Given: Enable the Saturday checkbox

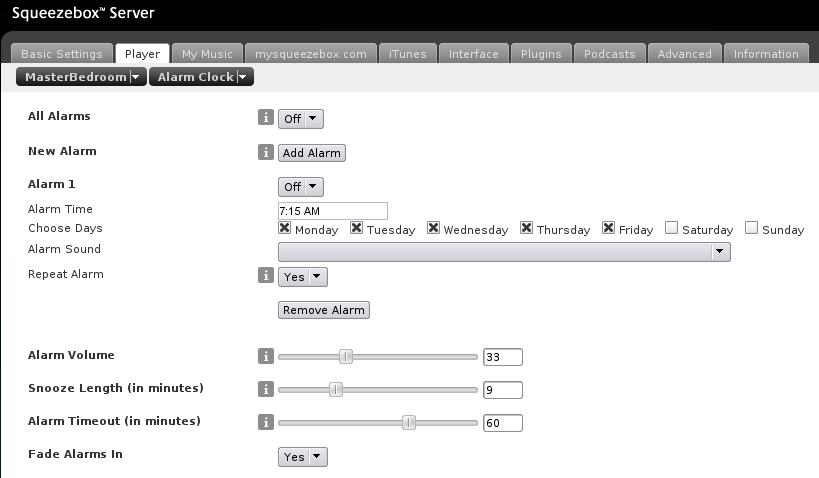Looking at the screenshot, I should pos(672,228).
